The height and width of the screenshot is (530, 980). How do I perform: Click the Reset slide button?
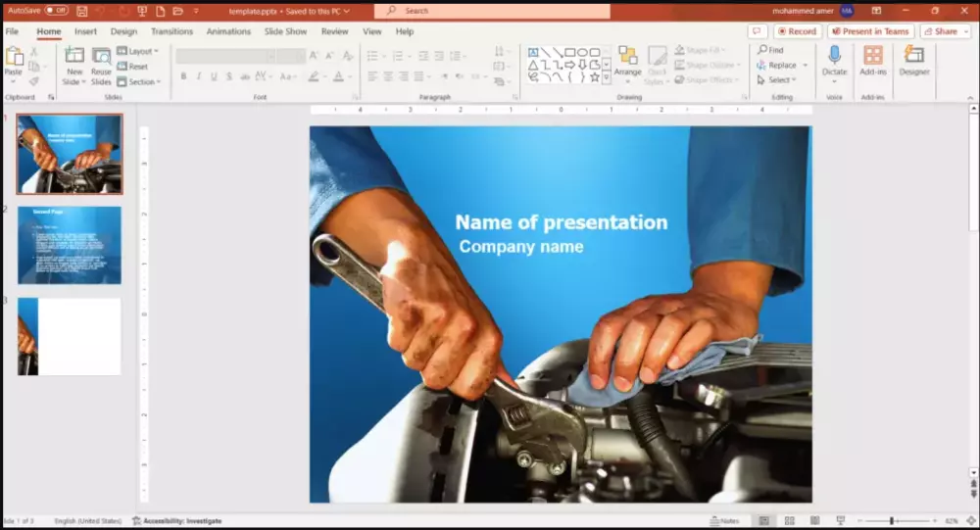pyautogui.click(x=132, y=67)
